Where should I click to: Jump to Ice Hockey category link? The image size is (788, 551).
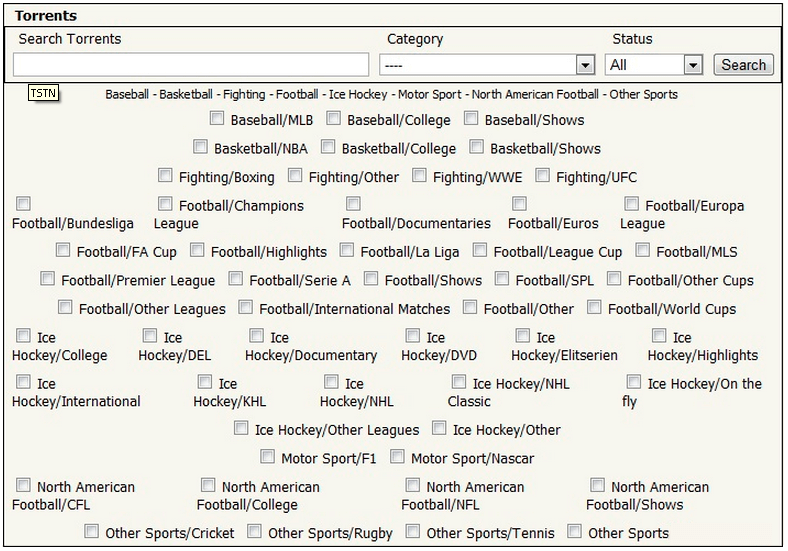coord(358,95)
